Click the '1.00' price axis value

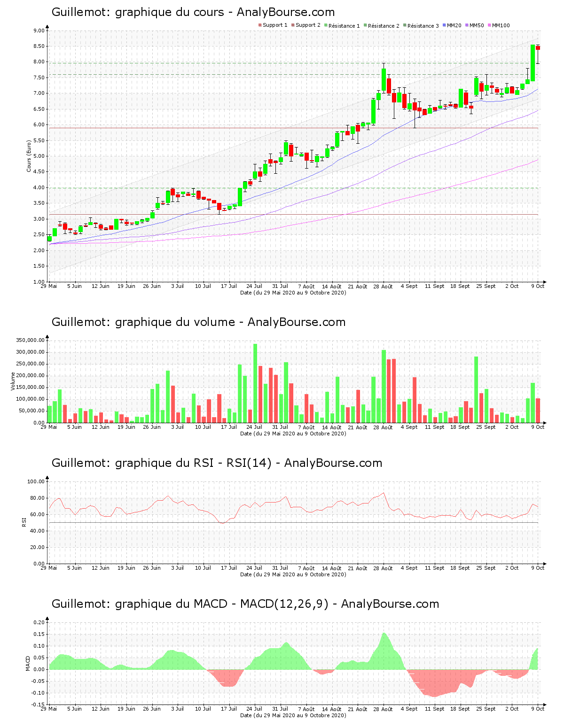click(39, 282)
